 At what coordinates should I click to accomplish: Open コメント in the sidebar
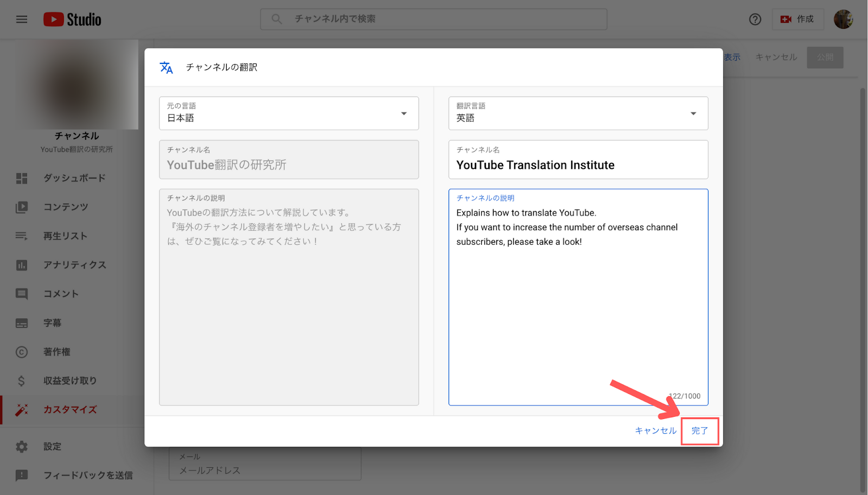pos(61,294)
